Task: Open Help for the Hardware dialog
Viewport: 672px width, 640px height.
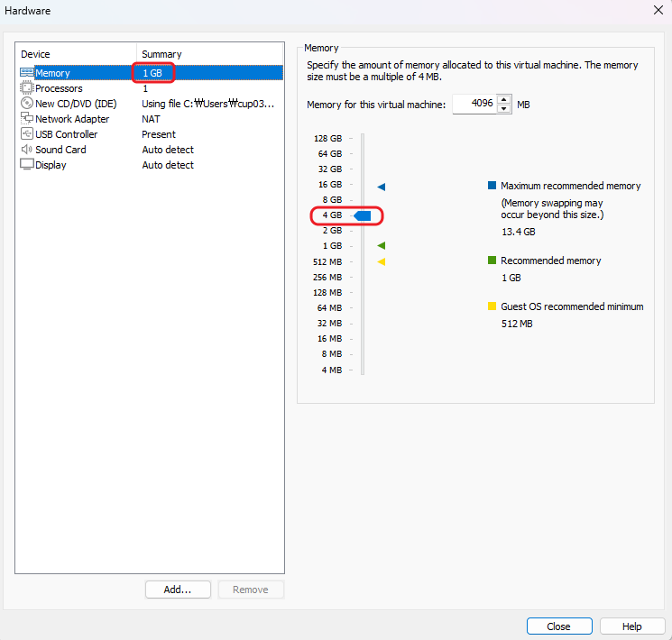Action: (x=632, y=626)
